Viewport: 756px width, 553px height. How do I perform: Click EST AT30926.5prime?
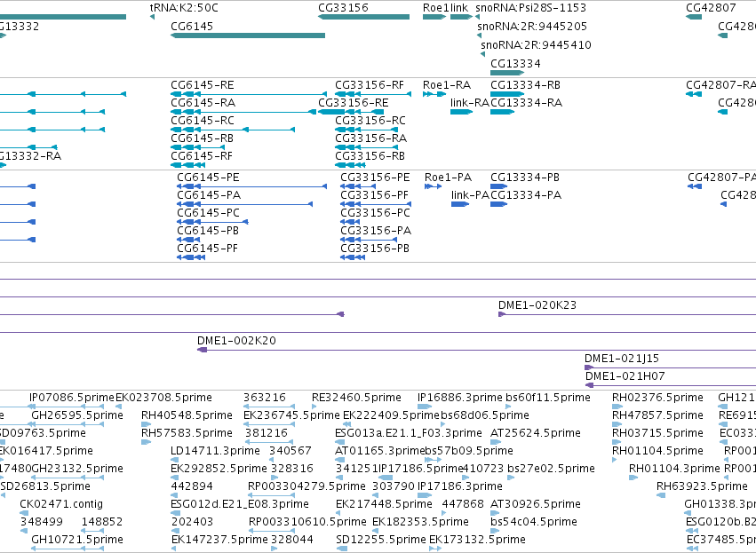(536, 504)
